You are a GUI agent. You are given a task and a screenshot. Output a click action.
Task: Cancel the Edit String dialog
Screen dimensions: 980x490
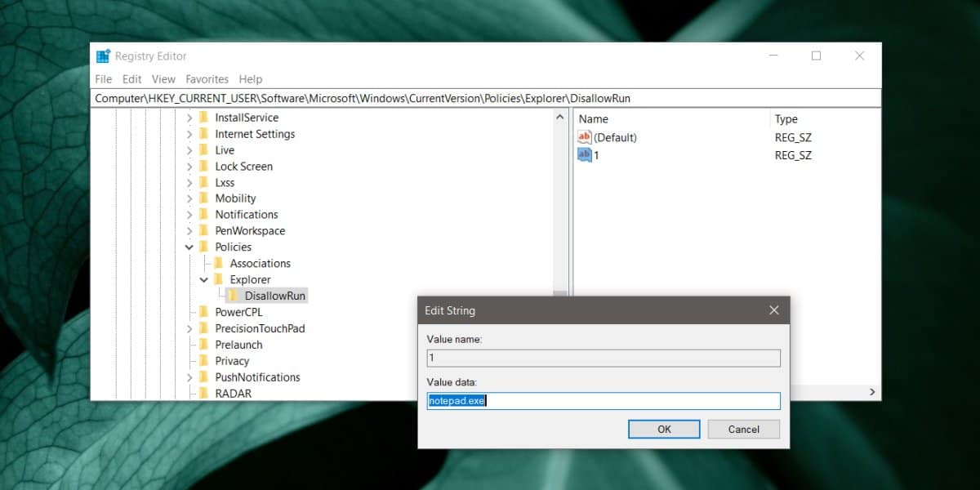[x=744, y=429]
